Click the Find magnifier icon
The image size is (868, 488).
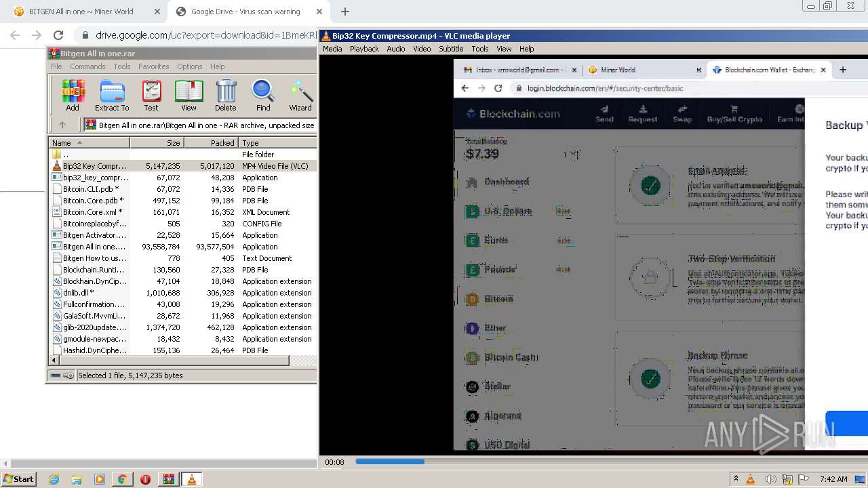[263, 96]
